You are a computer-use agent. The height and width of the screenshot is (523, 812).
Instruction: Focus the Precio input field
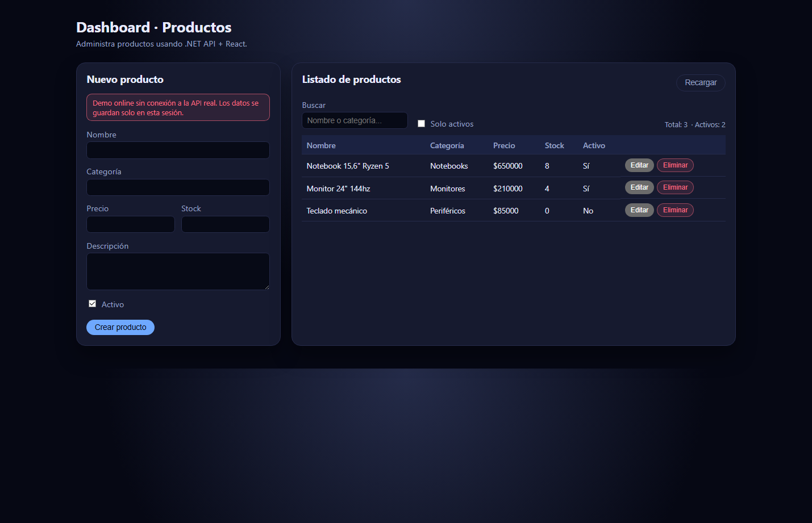(130, 224)
